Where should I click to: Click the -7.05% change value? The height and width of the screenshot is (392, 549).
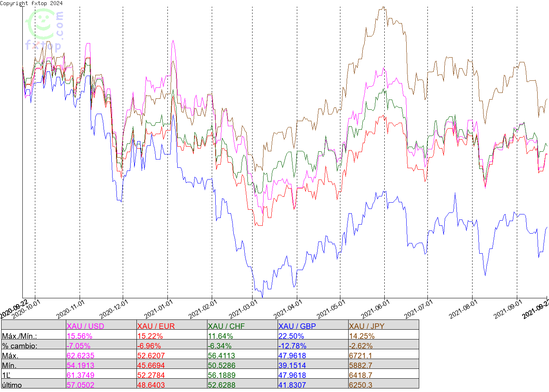tap(78, 346)
